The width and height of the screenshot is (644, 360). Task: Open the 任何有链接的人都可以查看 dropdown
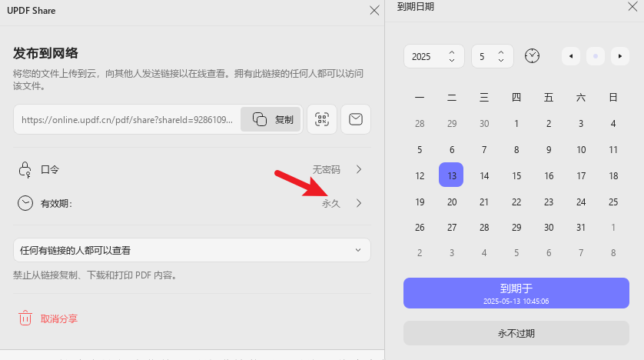(192, 250)
